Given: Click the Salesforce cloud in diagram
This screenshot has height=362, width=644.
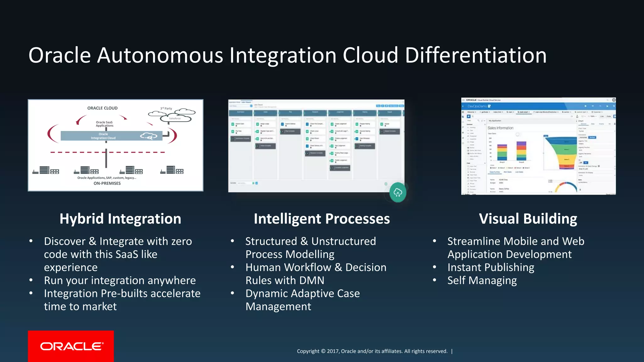Looking at the screenshot, I should (175, 118).
